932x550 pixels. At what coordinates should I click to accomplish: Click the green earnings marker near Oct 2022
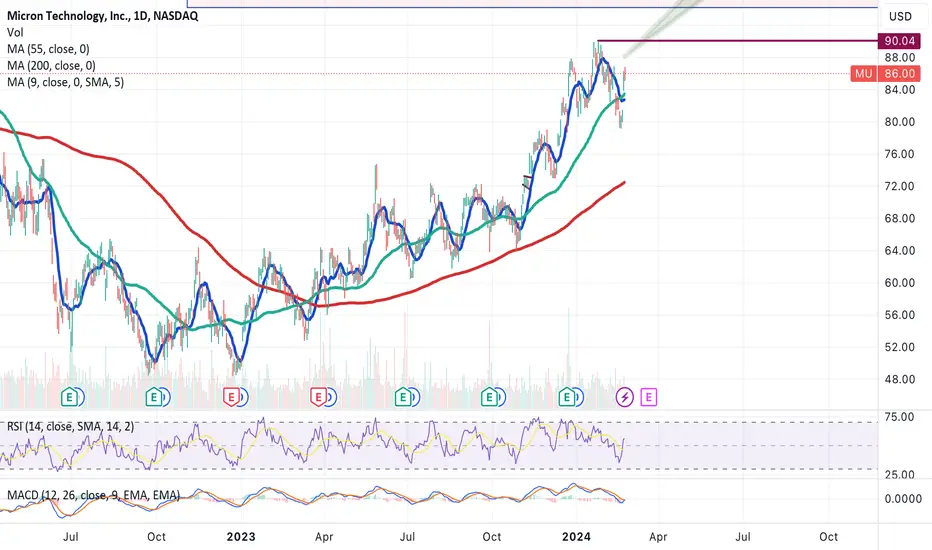pos(154,397)
